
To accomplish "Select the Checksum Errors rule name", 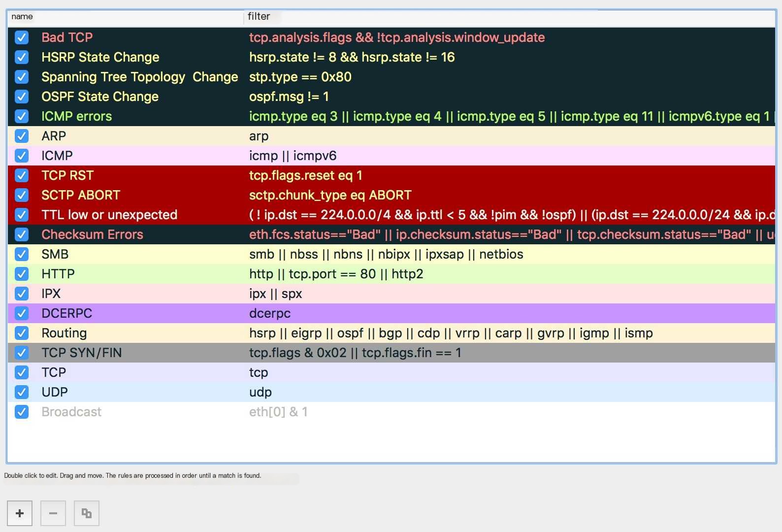I will (x=92, y=234).
